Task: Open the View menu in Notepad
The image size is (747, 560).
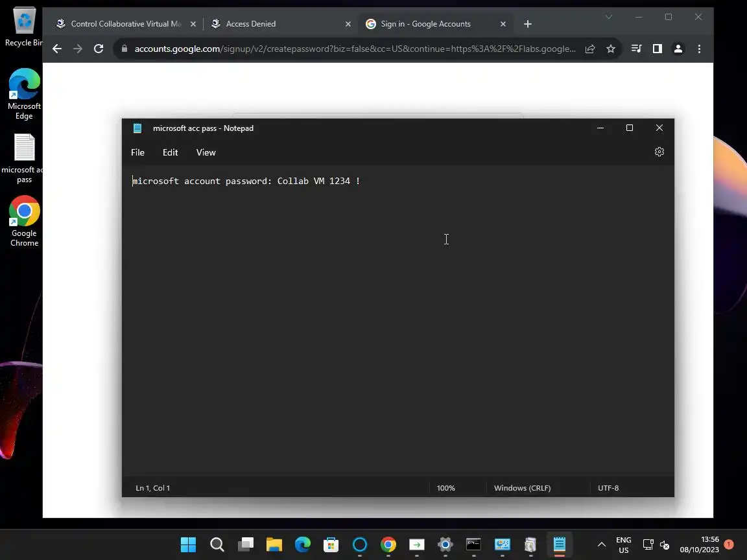Action: 206,152
